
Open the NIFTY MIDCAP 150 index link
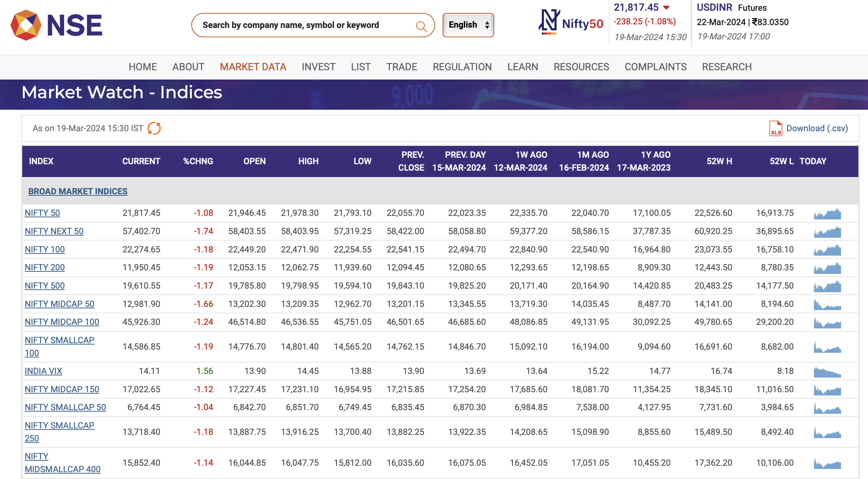point(62,389)
